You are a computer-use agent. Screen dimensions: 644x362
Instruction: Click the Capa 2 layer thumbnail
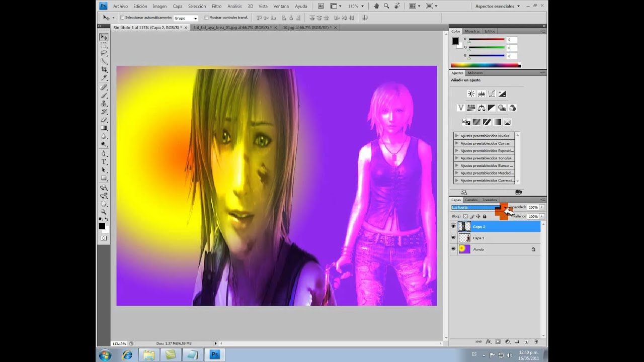[x=464, y=227]
